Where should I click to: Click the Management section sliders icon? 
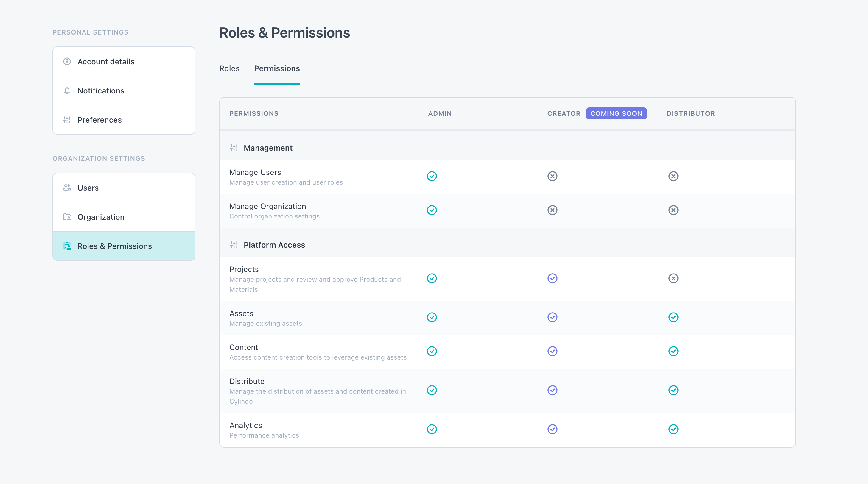(234, 148)
